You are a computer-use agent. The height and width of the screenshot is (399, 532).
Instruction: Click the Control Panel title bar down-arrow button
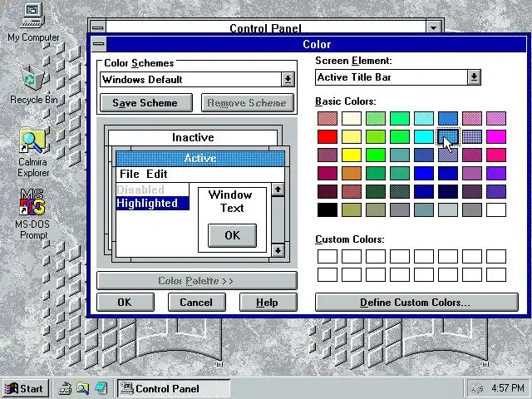(x=434, y=27)
